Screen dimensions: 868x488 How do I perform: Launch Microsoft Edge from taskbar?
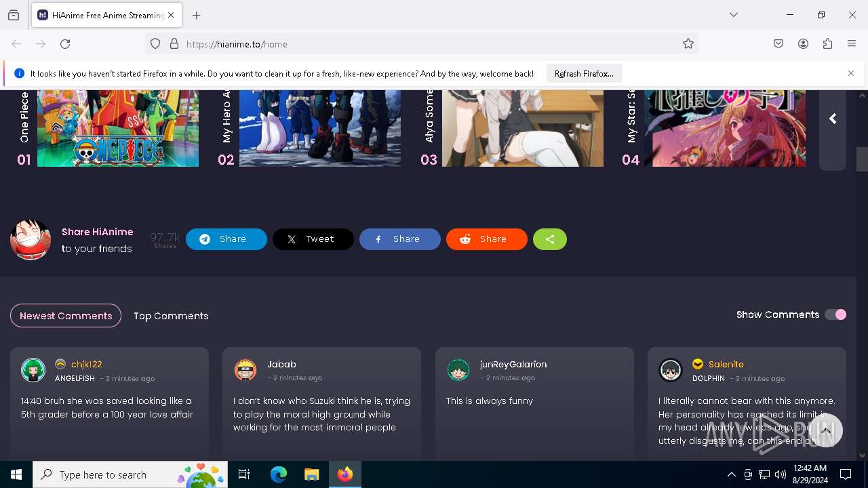click(279, 474)
